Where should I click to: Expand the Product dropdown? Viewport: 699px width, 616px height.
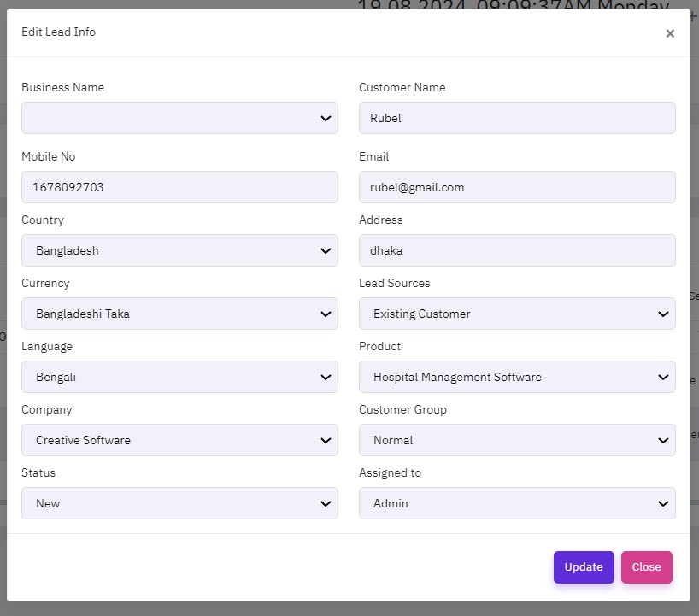517,377
